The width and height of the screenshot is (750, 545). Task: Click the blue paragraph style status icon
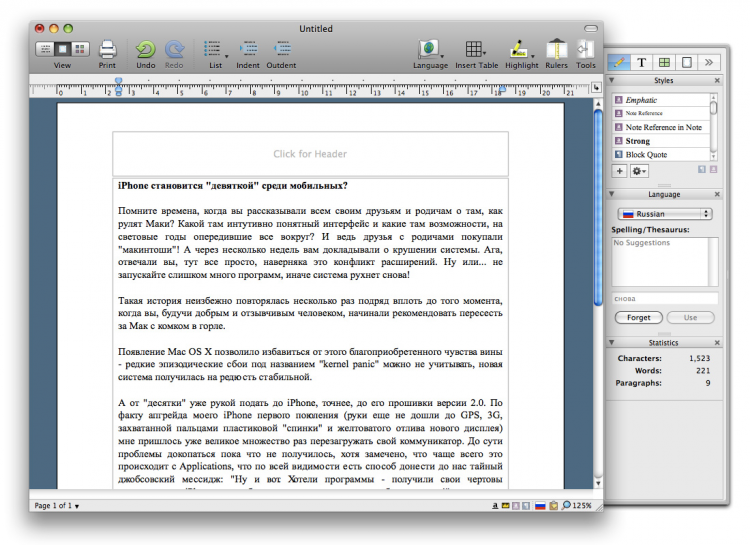click(526, 505)
